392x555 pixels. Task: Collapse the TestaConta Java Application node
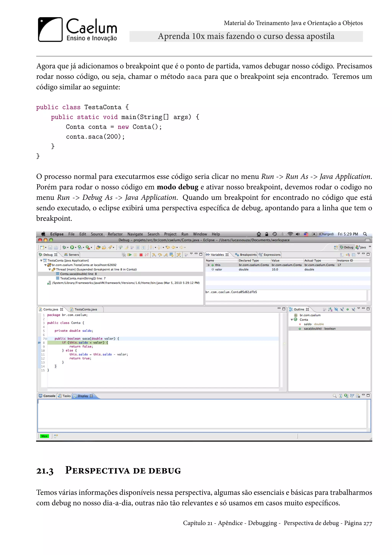coord(41,261)
